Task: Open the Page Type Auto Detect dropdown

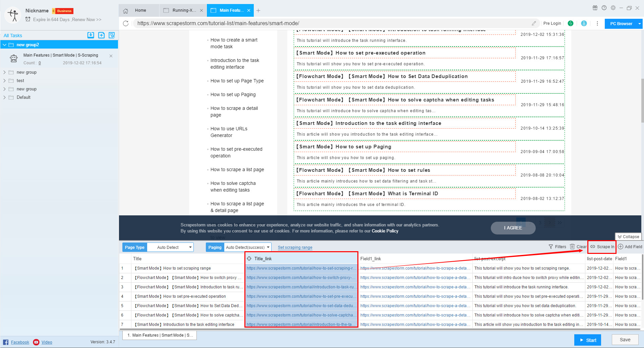Action: pos(170,248)
